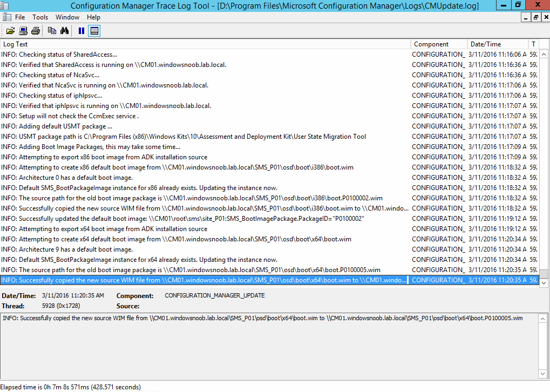Image resolution: width=550 pixels, height=392 pixels.
Task: Click the Thread column header labeled T
Action: point(533,44)
